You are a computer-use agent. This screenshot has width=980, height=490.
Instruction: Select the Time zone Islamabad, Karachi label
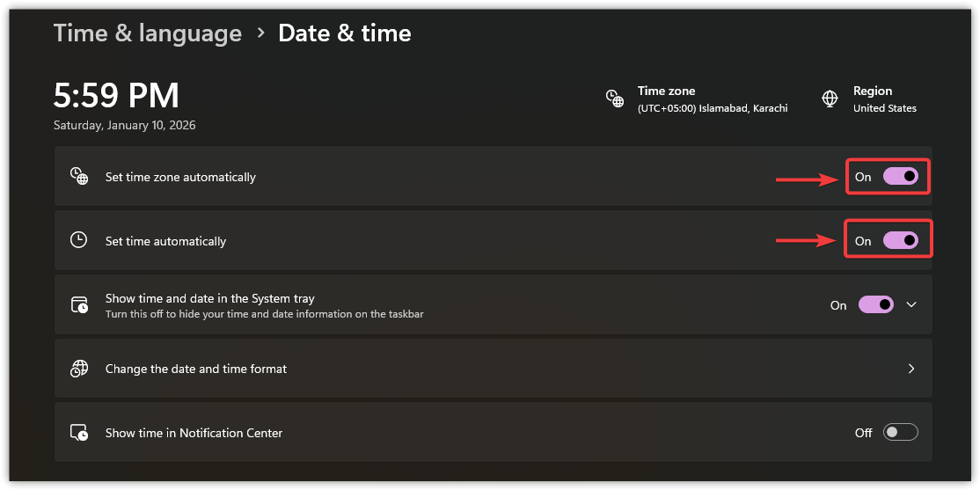[x=713, y=108]
